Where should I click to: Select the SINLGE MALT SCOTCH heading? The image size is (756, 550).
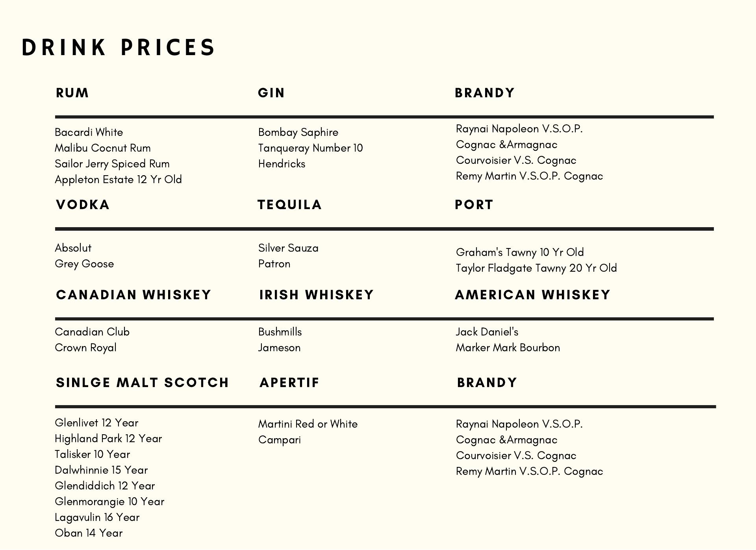pos(142,383)
